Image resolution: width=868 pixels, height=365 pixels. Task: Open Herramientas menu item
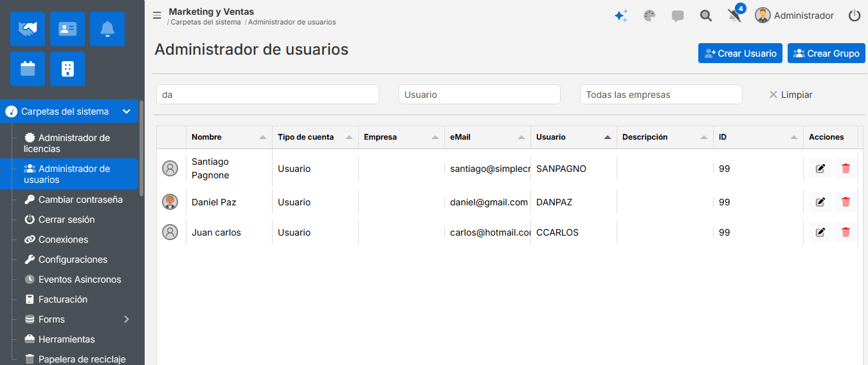pos(59,339)
